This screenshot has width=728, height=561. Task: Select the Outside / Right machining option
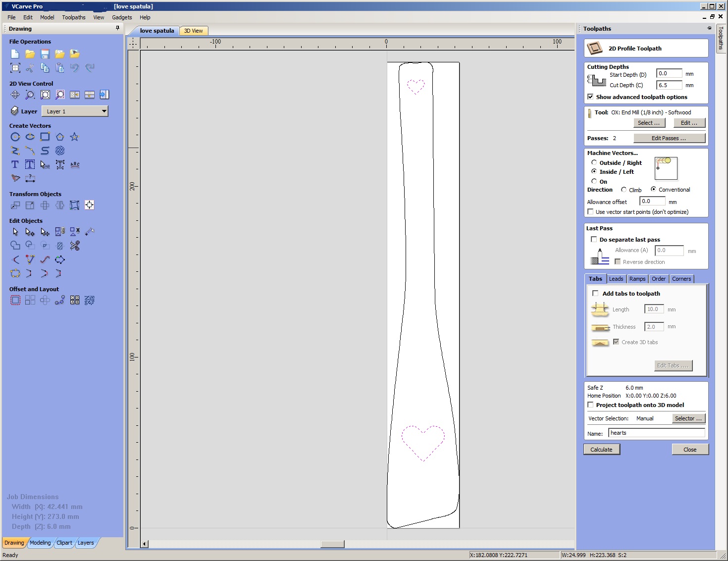pyautogui.click(x=594, y=162)
